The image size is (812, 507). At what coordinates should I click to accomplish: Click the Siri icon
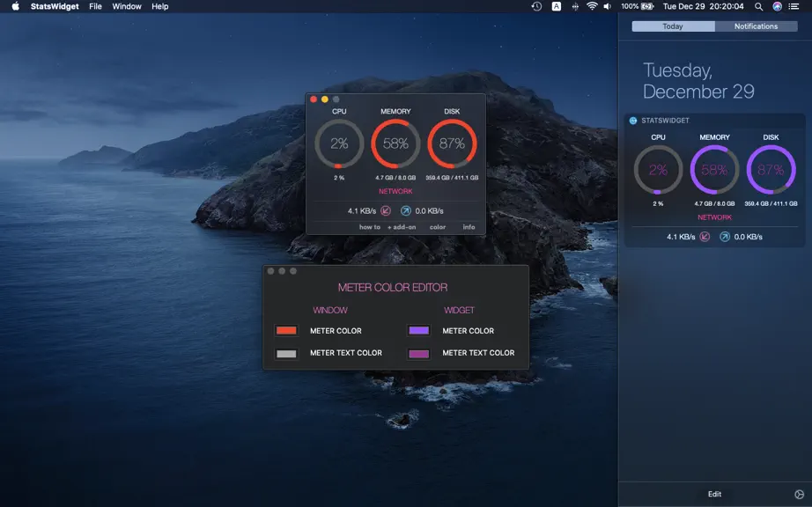point(778,6)
